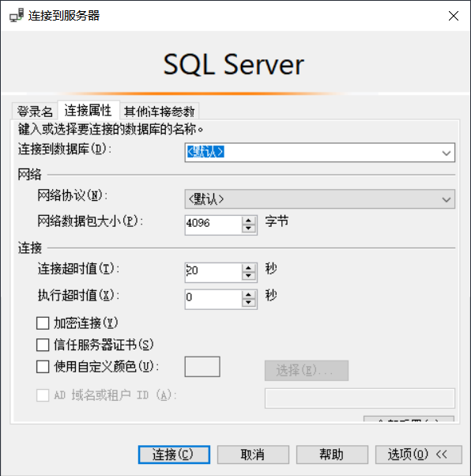The height and width of the screenshot is (476, 471).
Task: Increase 网络数据包大小 with the up arrow
Action: click(x=249, y=221)
